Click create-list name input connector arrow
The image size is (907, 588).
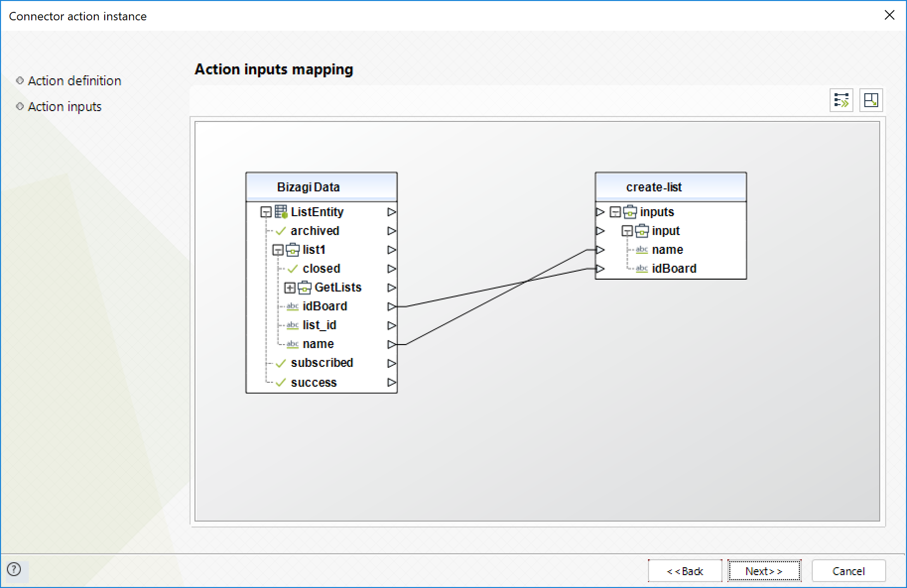tap(600, 250)
